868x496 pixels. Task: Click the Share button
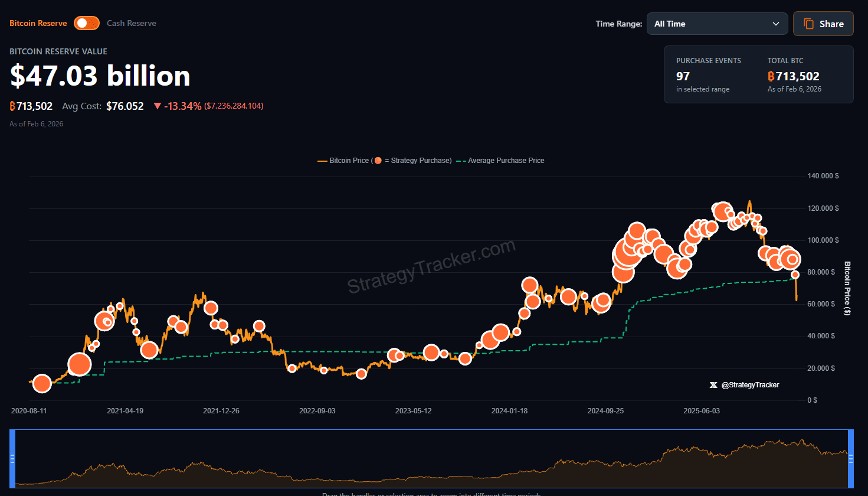[823, 24]
